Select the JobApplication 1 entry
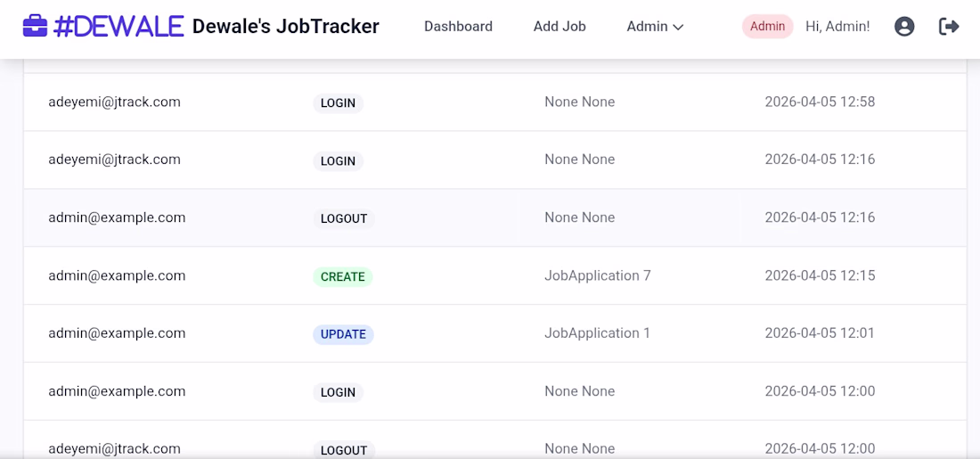 597,333
